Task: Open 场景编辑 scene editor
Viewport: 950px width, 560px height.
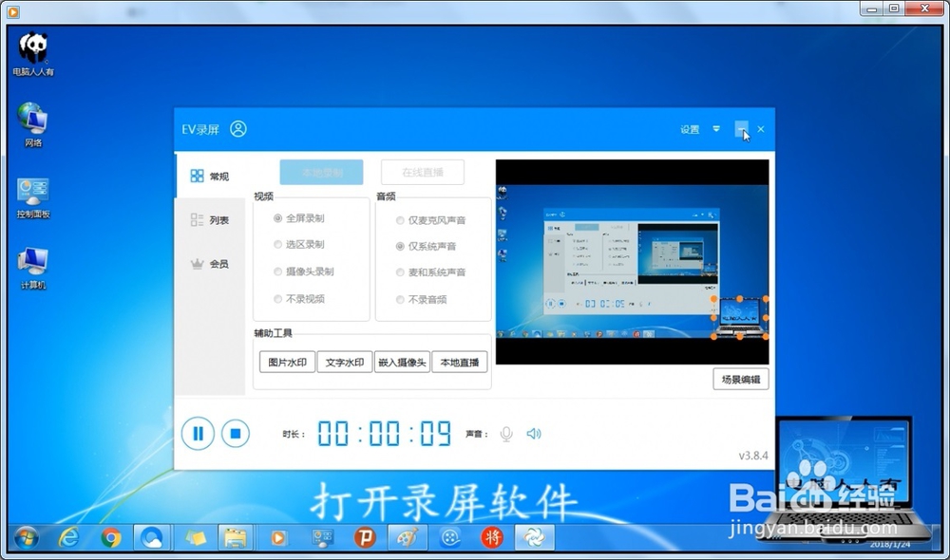Action: point(741,379)
